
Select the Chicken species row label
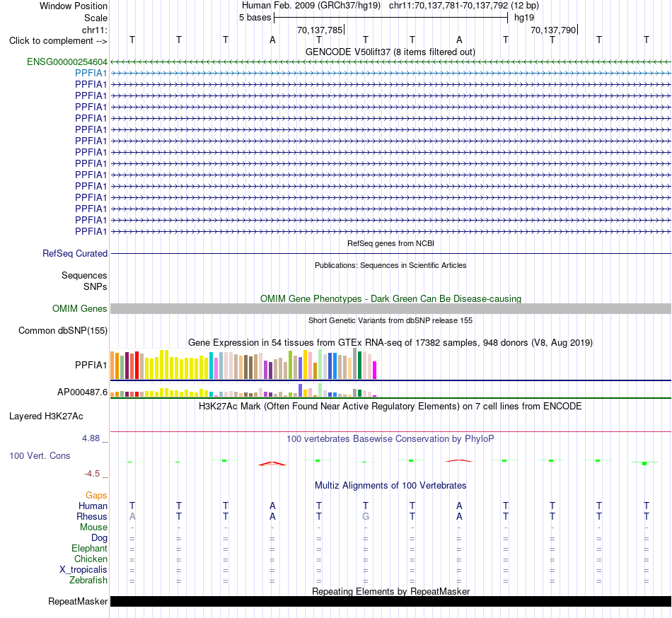(91, 559)
